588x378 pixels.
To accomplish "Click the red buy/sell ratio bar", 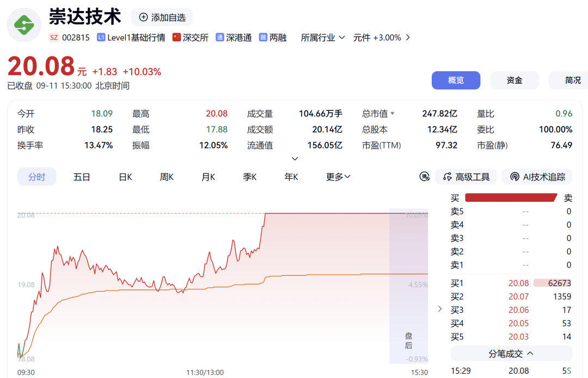I will point(511,197).
